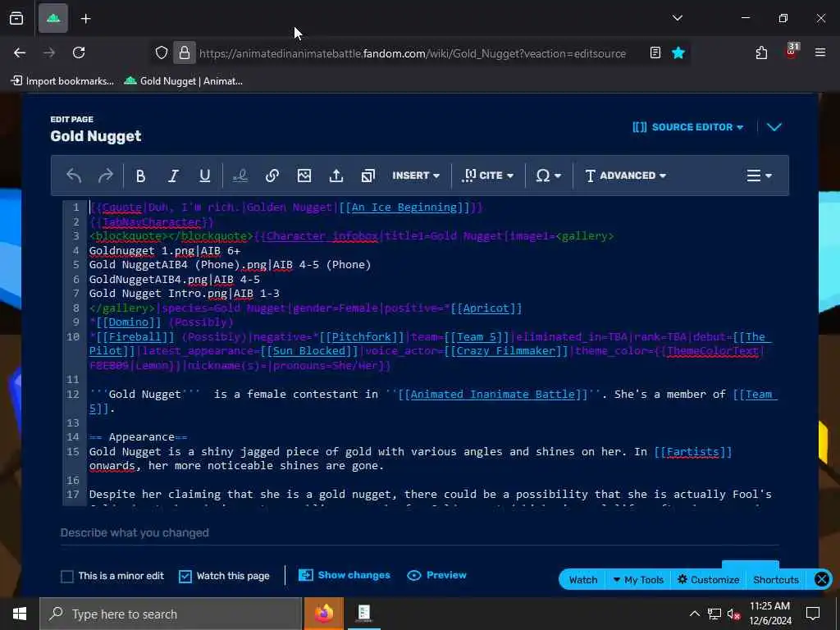The width and height of the screenshot is (840, 630).
Task: Toggle reader view icon
Action: click(x=655, y=52)
